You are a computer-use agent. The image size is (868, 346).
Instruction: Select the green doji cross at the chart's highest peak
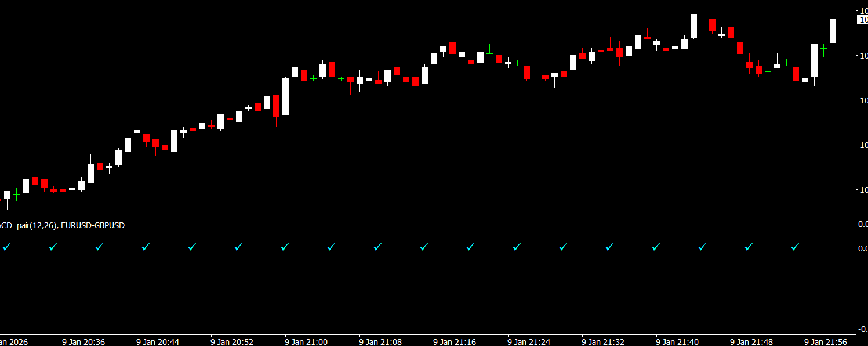[x=703, y=15]
